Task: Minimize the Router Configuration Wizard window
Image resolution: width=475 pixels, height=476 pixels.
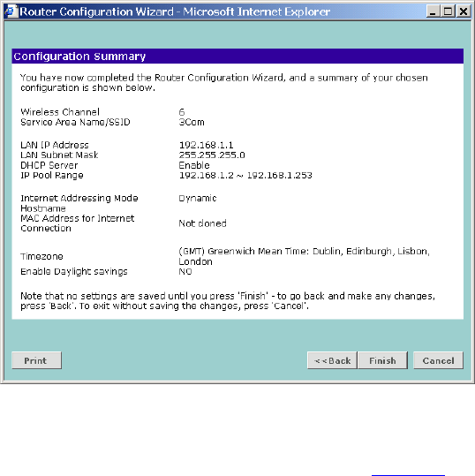Action: pos(434,11)
